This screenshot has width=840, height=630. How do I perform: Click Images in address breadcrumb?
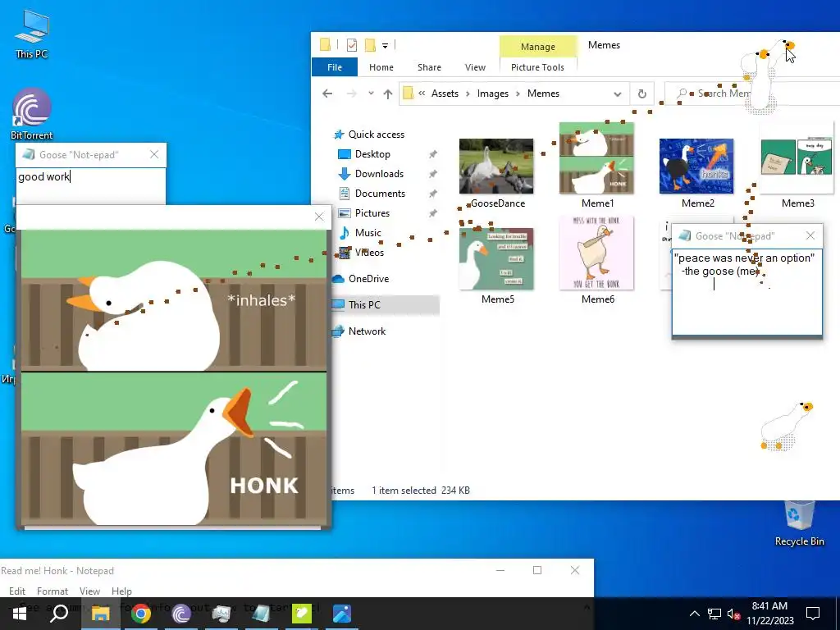click(x=492, y=94)
